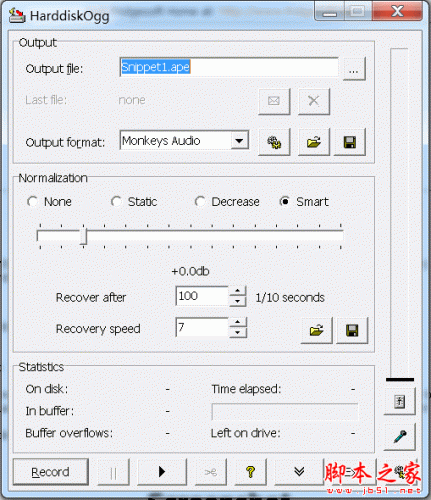This screenshot has width=431, height=500.
Task: Click the delete last file X icon
Action: click(314, 101)
